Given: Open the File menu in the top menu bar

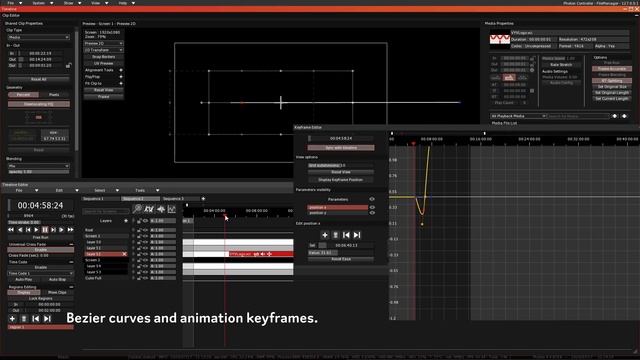Looking at the screenshot, I should pos(11,3).
